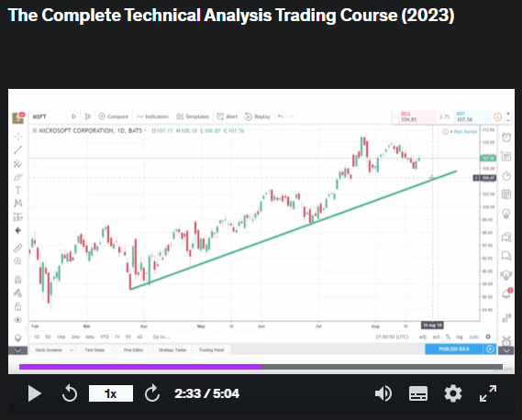Open the notifications bell icon
Screen dimensions: 522x420
507,293
